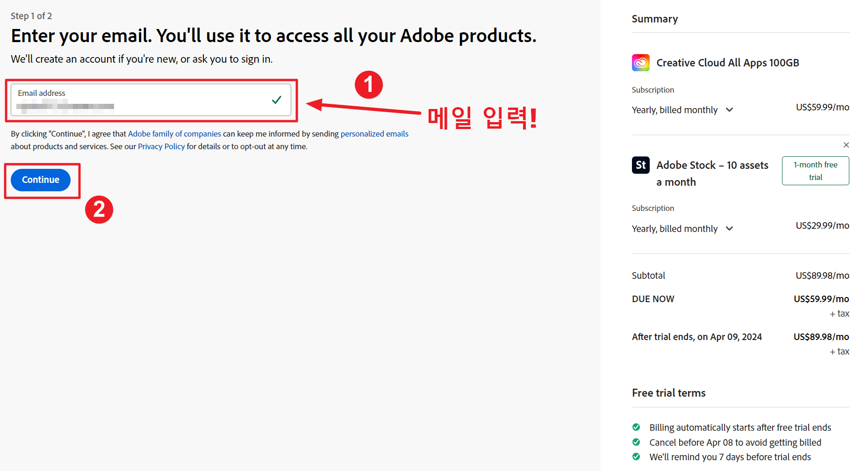868x471 pixels.
Task: Click the After trial ends date text
Action: (697, 337)
